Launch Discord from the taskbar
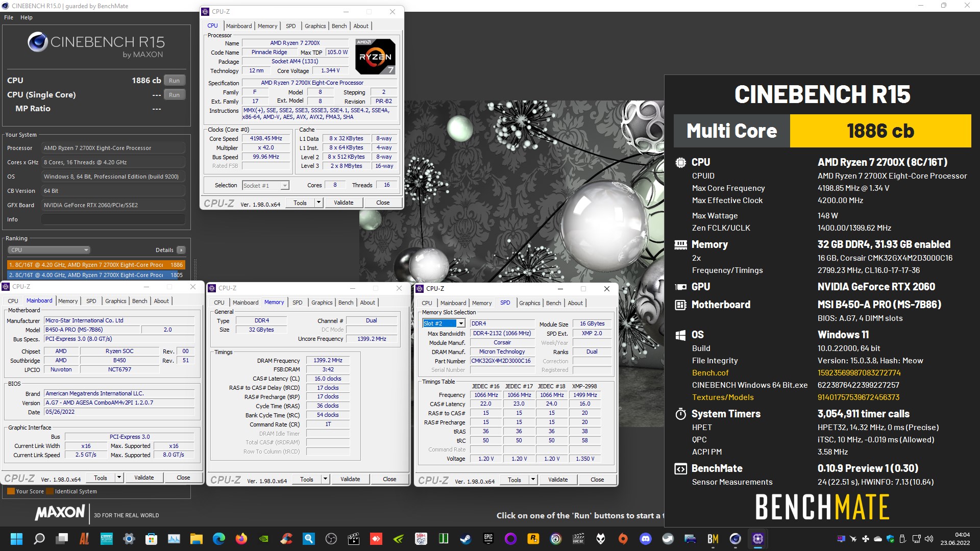The width and height of the screenshot is (980, 551). click(646, 539)
